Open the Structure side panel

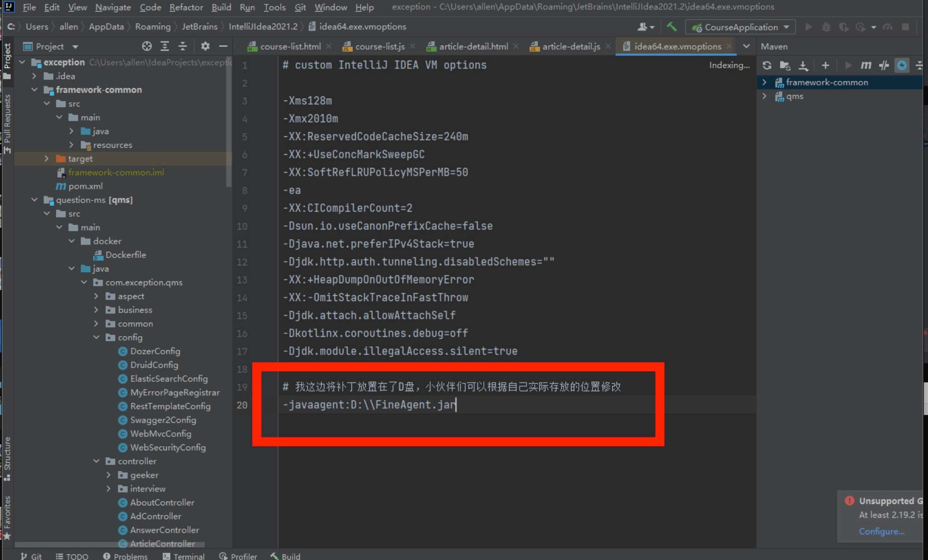[x=7, y=459]
